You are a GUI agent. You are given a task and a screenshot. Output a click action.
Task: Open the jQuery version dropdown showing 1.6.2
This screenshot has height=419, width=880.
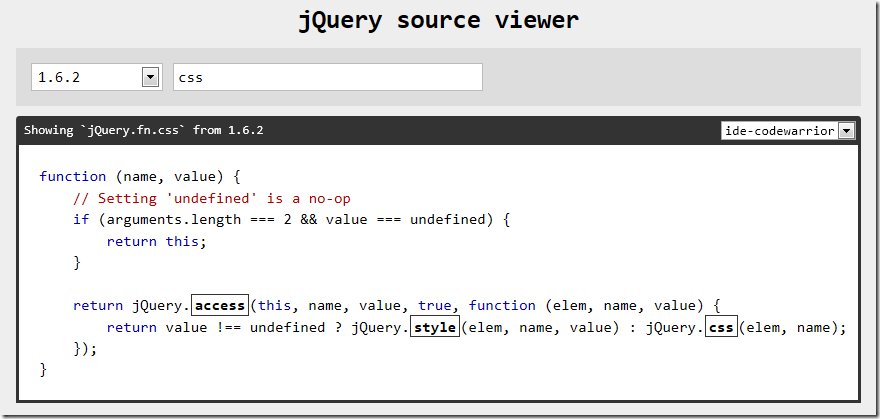tap(97, 77)
